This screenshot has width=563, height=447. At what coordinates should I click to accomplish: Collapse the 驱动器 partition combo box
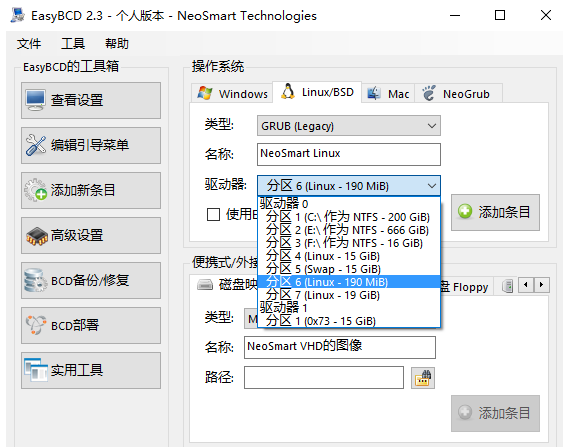(349, 186)
